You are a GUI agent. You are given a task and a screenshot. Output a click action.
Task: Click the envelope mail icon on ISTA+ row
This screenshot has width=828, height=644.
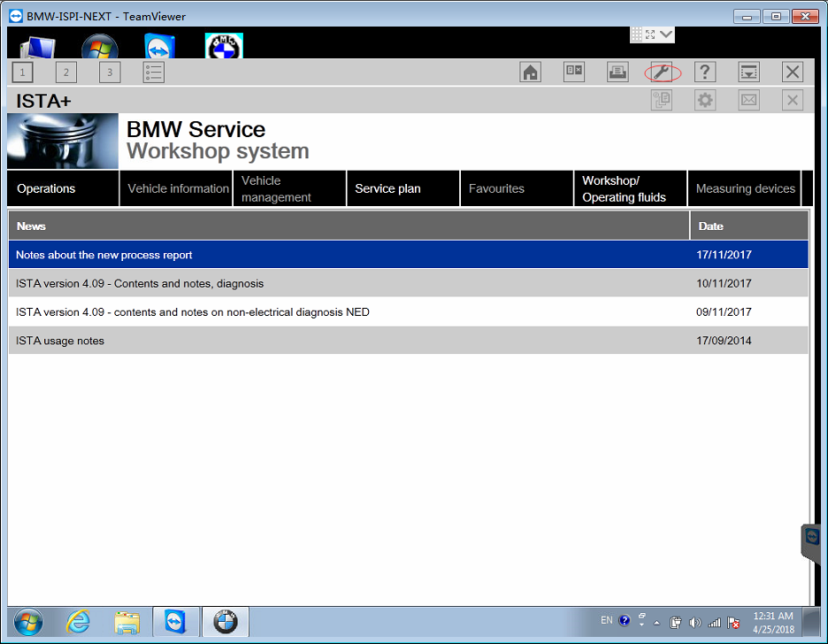point(748,100)
